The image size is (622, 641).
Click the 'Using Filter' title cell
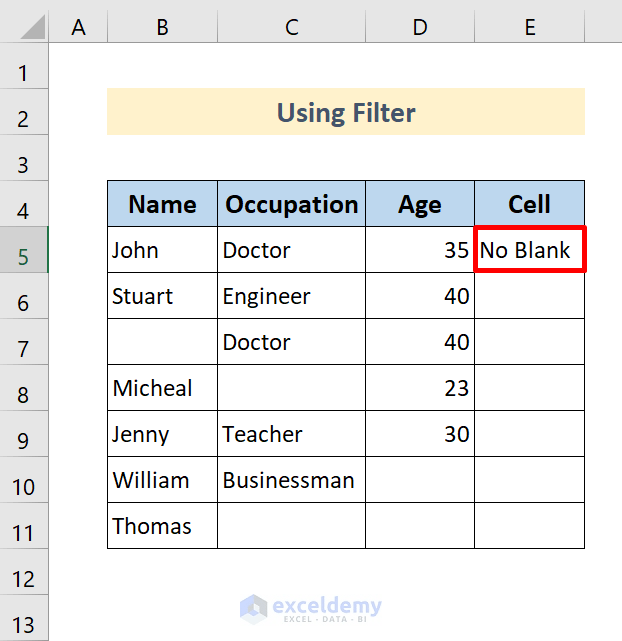pos(346,112)
